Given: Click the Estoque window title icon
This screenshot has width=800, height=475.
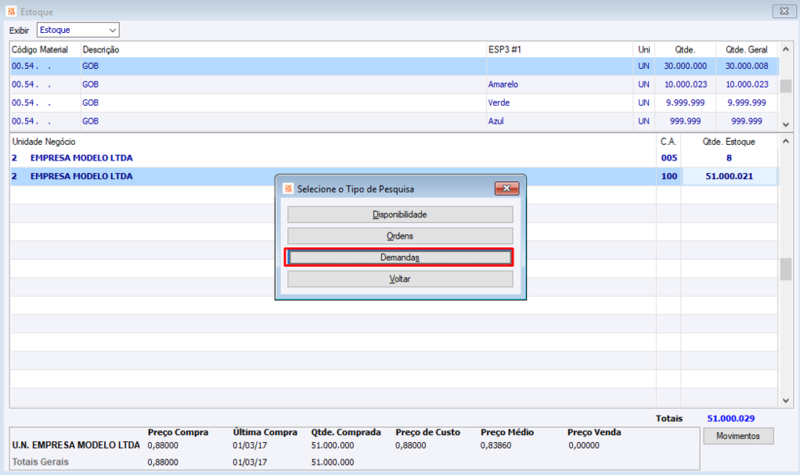Looking at the screenshot, I should tap(11, 11).
